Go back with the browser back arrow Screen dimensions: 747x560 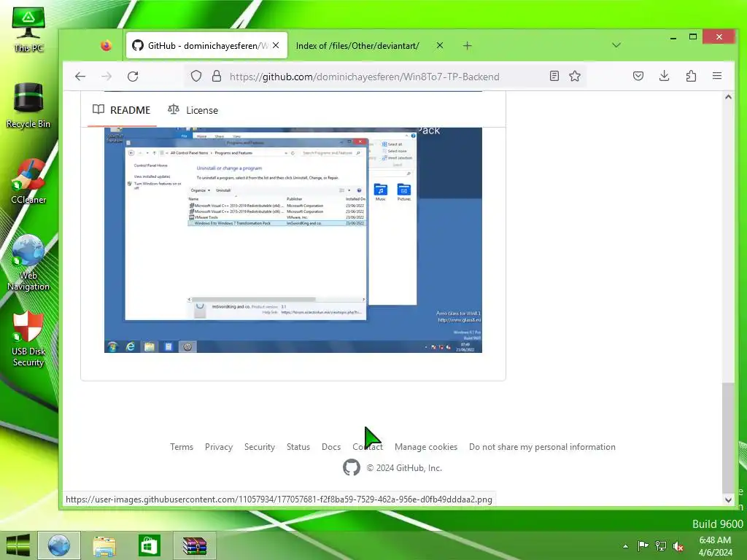(x=80, y=76)
